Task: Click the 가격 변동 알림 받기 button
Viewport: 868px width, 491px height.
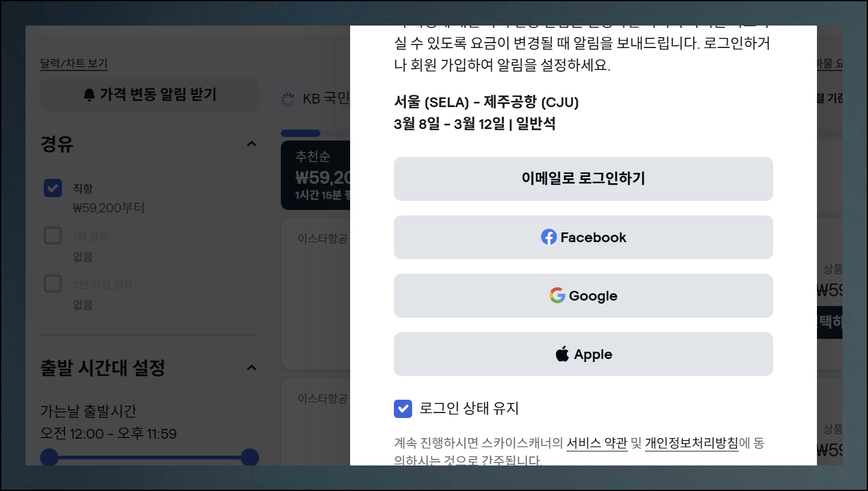Action: 150,95
